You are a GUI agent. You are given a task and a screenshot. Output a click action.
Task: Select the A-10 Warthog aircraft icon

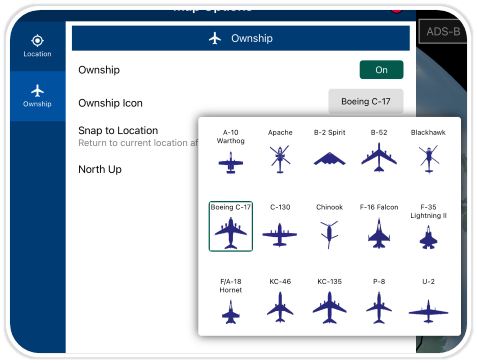230,162
